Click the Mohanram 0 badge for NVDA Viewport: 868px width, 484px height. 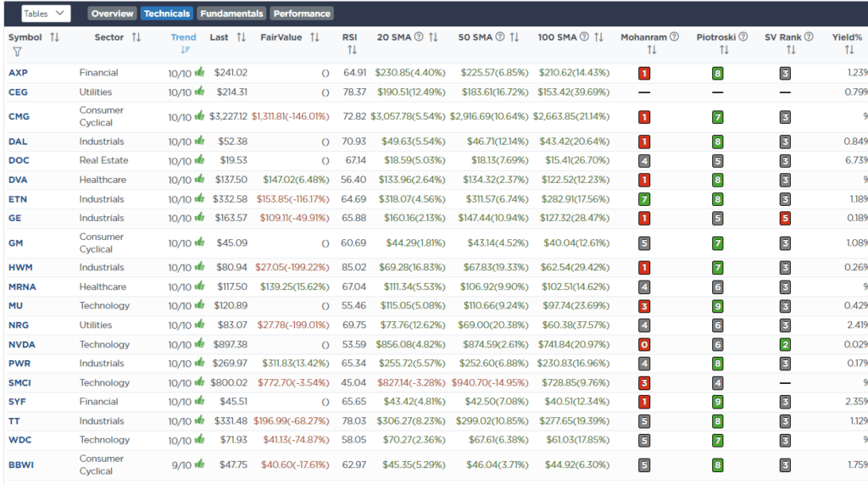point(644,344)
